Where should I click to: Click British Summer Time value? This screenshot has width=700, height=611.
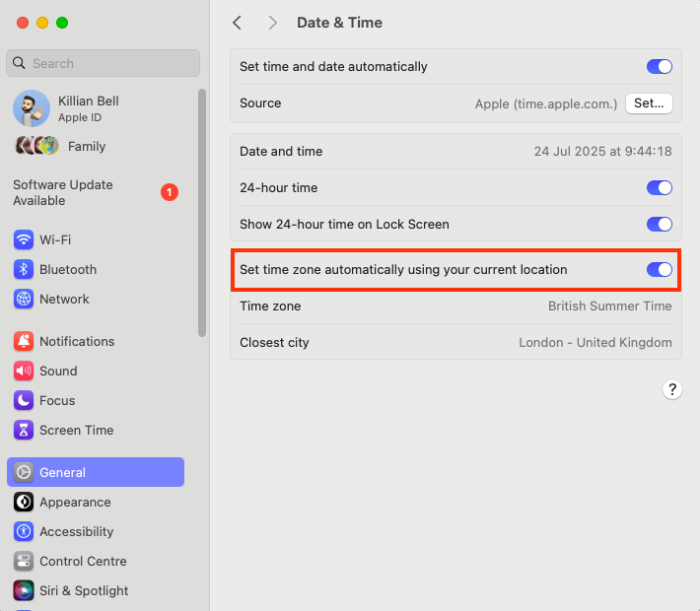click(x=610, y=306)
